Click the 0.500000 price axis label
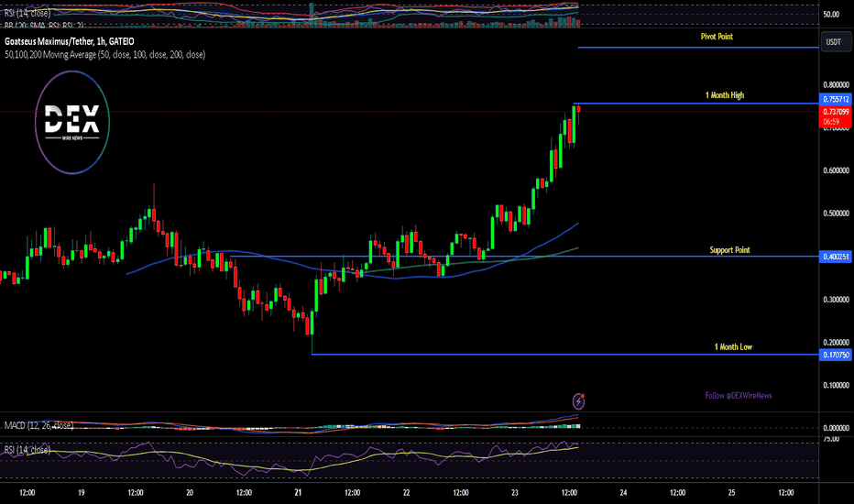854x504 pixels. (836, 213)
